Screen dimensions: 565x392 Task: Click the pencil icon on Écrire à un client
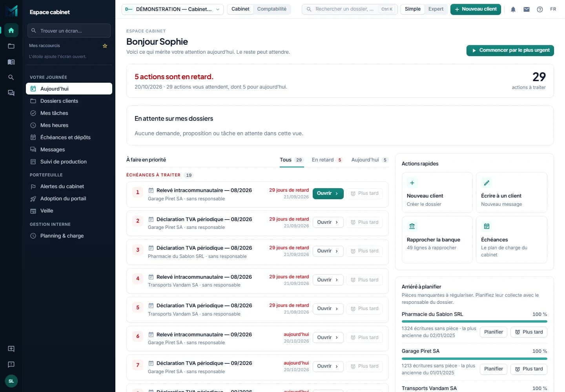(487, 183)
